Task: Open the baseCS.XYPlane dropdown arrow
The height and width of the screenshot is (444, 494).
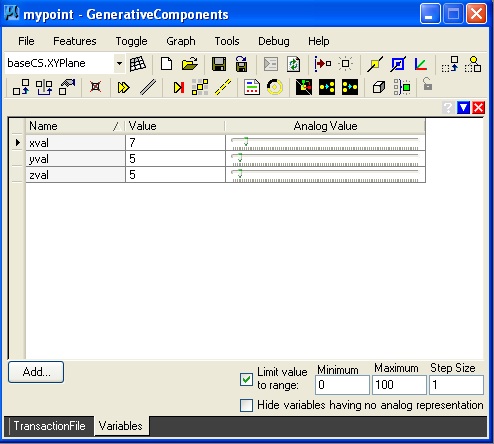Action: click(119, 63)
